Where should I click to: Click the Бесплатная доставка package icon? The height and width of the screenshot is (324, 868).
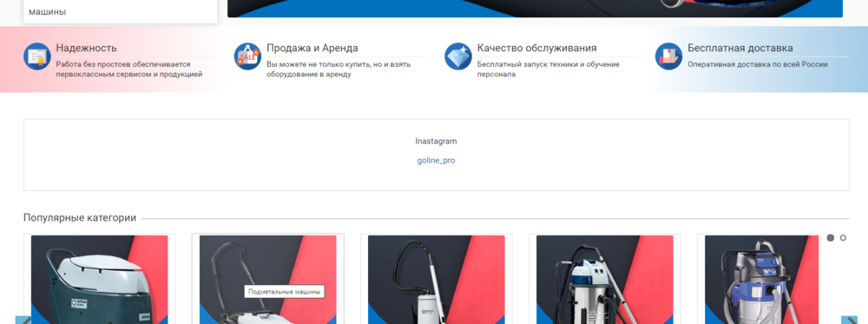668,56
